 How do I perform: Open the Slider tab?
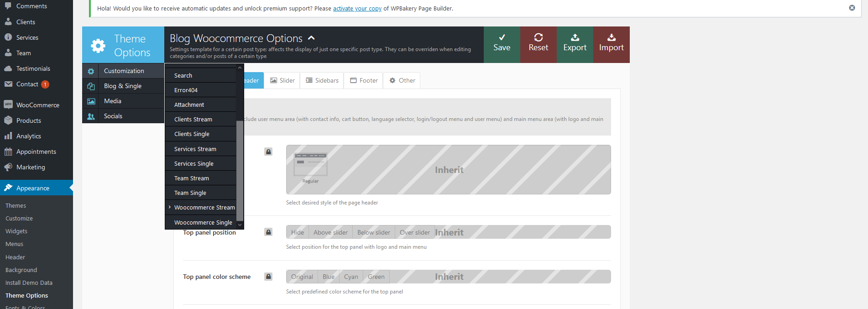[282, 80]
